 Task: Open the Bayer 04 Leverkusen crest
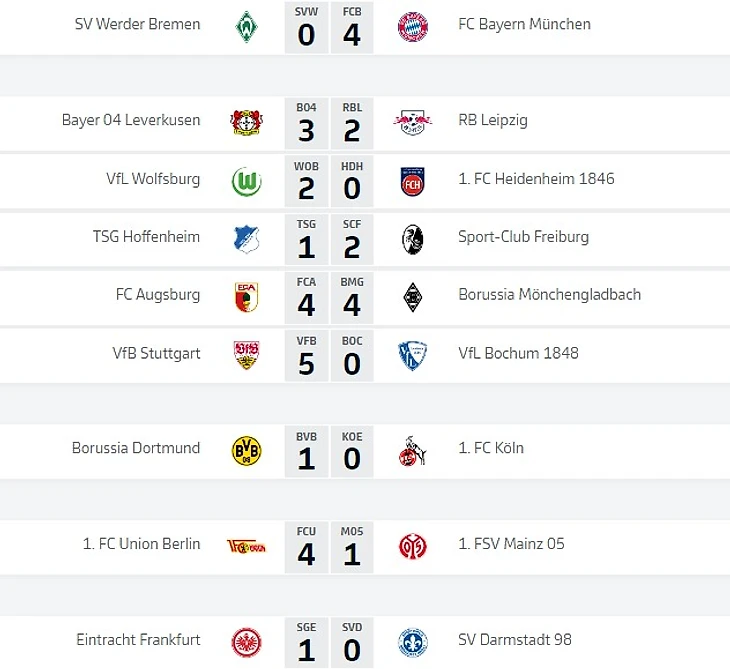point(246,123)
